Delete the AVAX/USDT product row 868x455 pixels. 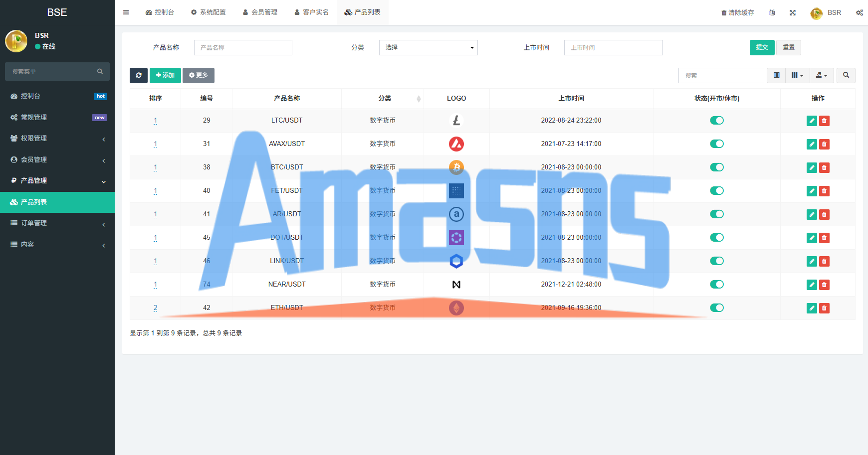tap(825, 144)
